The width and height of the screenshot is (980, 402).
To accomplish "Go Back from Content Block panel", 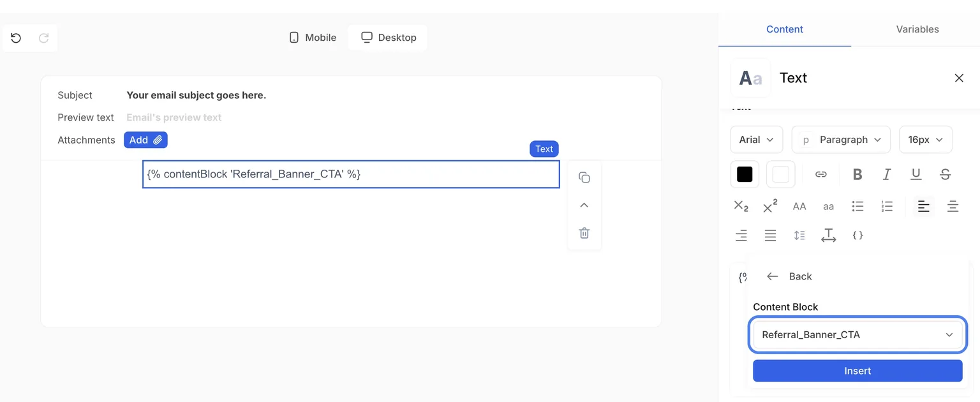I will pos(789,276).
